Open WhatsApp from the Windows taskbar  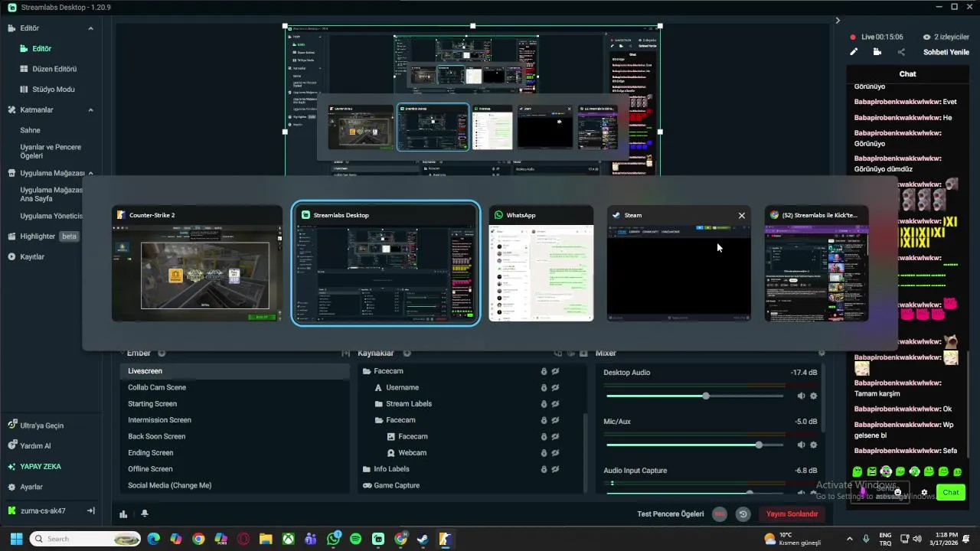pos(333,539)
